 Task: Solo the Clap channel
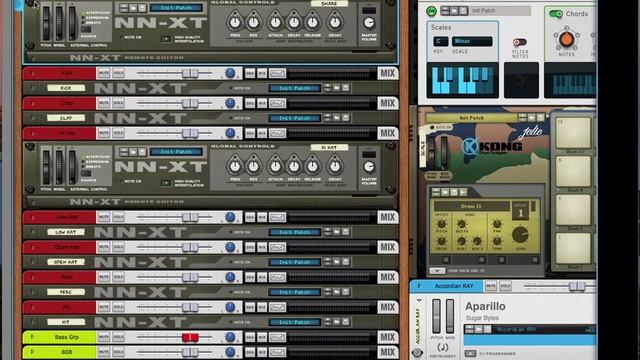[x=118, y=103]
